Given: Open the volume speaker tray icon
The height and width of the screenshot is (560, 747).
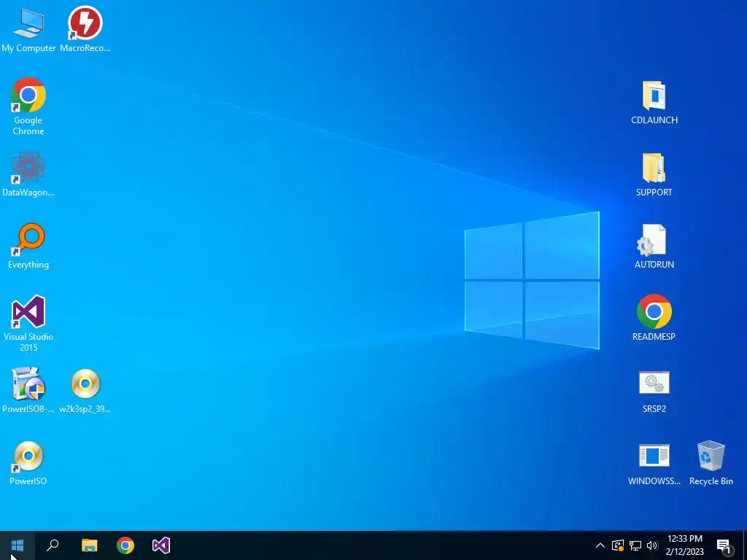Looking at the screenshot, I should point(652,545).
